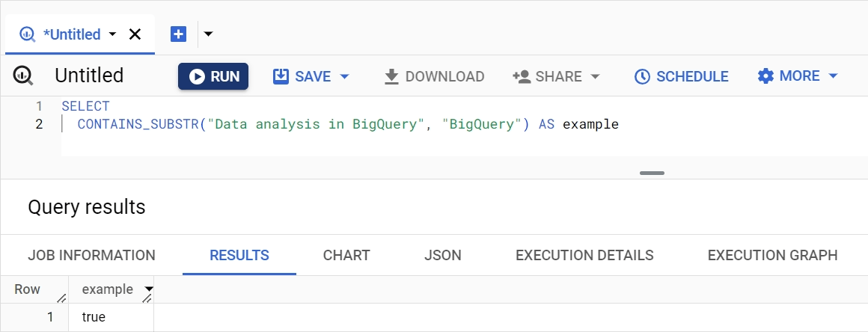Image resolution: width=868 pixels, height=332 pixels.
Task: Click line number 2 in editor gutter
Action: pos(39,124)
